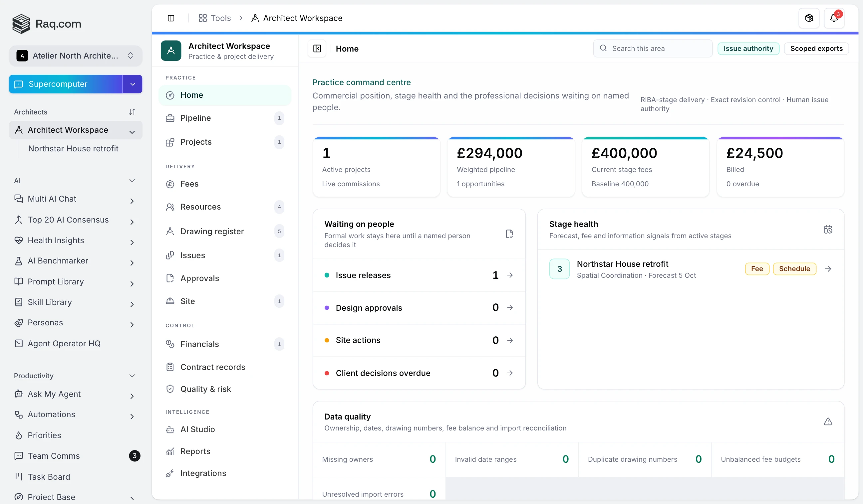Open AI Studio in Intelligence
The height and width of the screenshot is (504, 863).
(225, 429)
